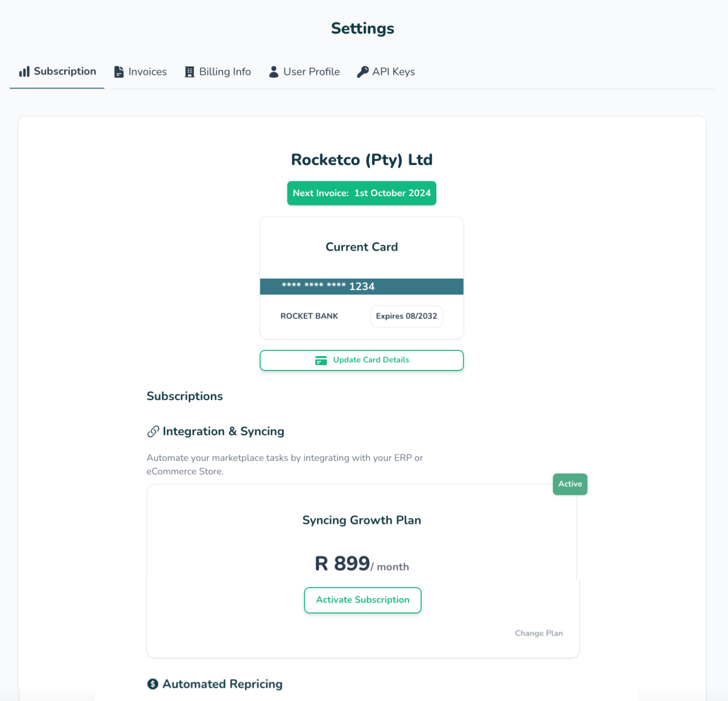The image size is (728, 701).
Task: Switch to the Billing Info tab
Action: [x=218, y=72]
